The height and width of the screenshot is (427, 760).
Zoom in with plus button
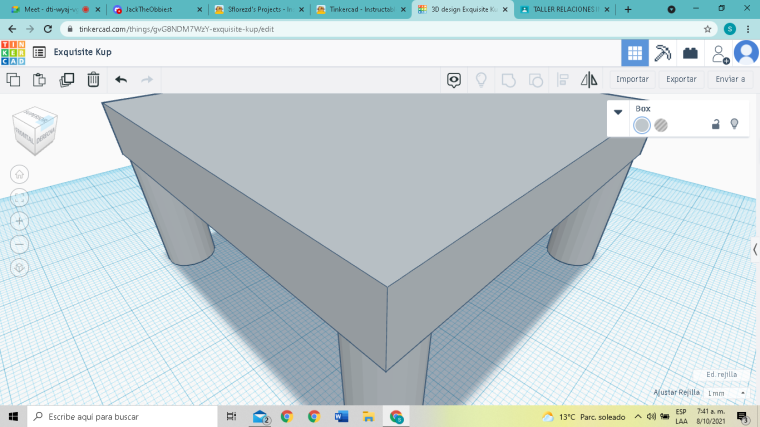coord(19,221)
